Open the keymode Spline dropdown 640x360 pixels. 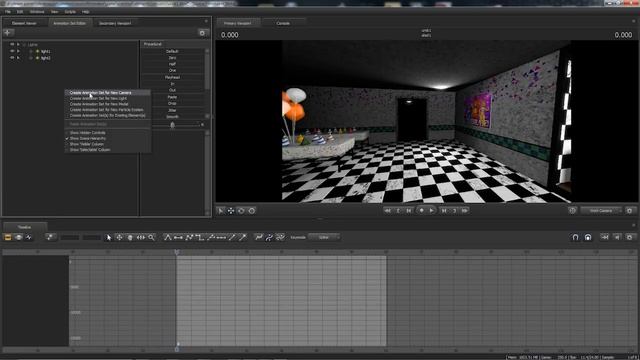click(x=324, y=237)
